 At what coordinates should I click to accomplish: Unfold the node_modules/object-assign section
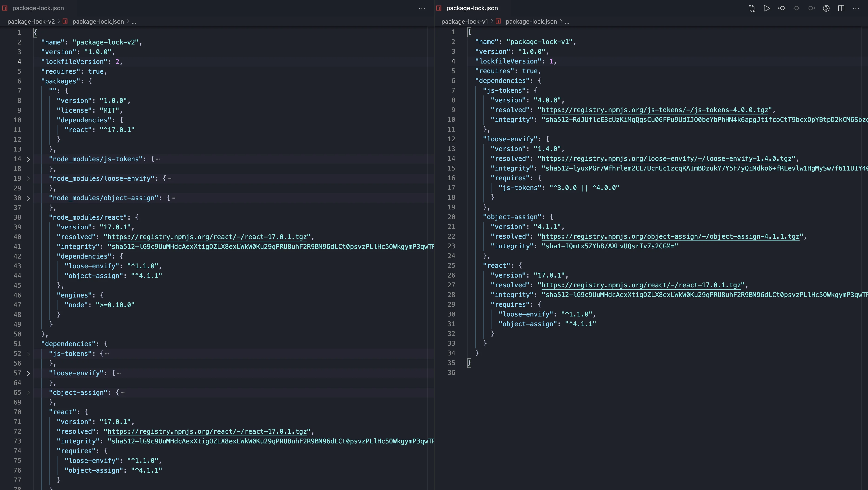click(28, 198)
